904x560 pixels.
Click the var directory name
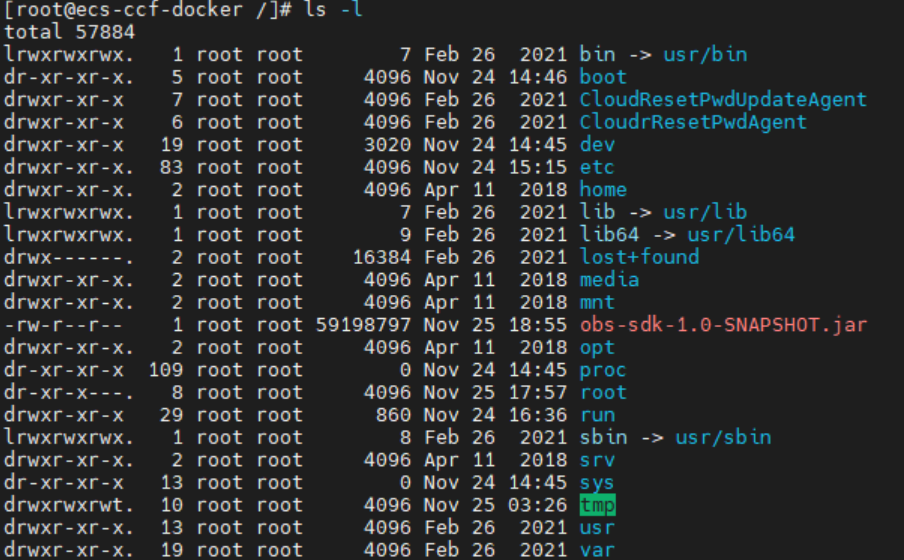pyautogui.click(x=597, y=550)
